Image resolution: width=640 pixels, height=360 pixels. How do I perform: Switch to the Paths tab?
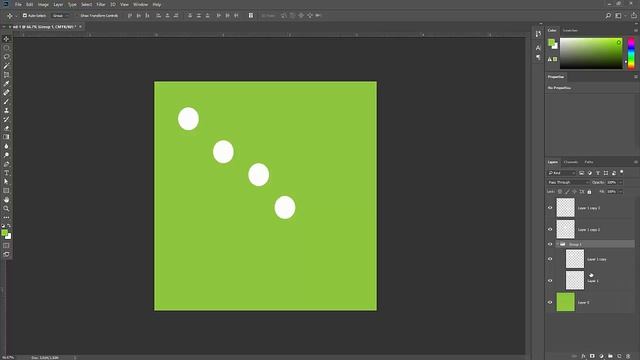coord(589,162)
